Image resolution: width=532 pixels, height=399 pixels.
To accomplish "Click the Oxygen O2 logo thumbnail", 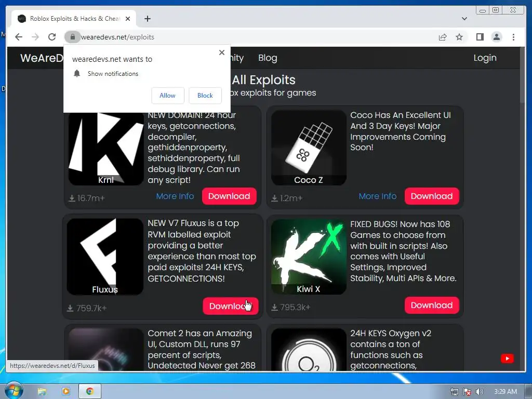I will [309, 350].
